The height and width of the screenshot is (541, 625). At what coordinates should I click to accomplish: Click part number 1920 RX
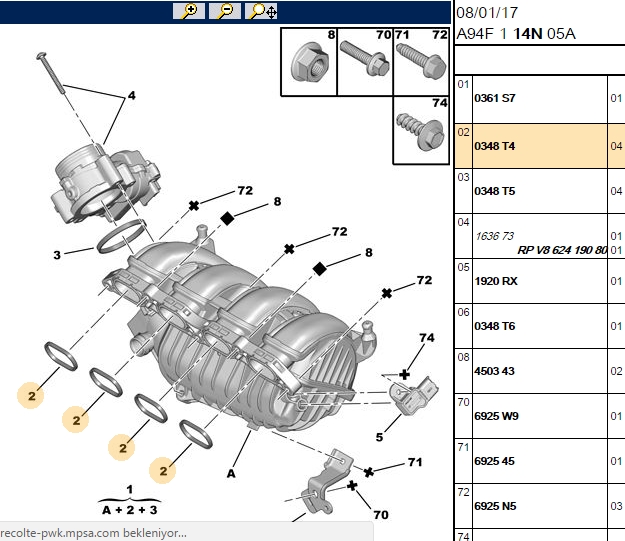click(x=496, y=281)
